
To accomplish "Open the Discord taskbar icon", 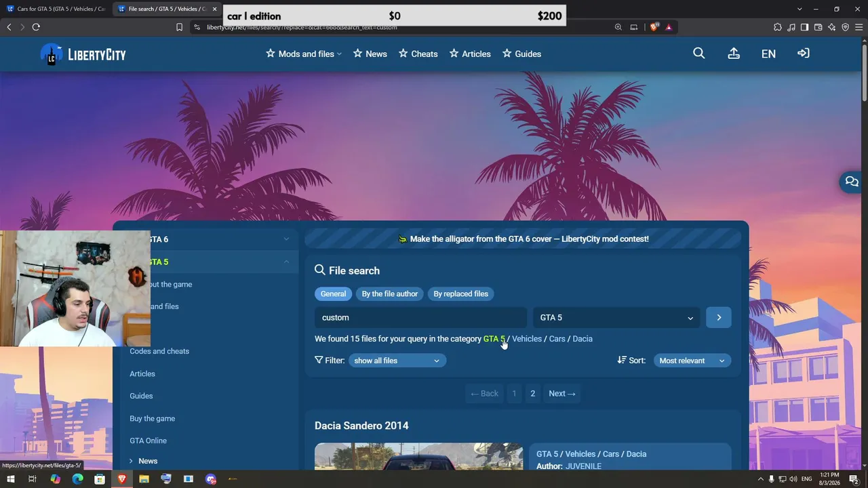I will coord(211,479).
